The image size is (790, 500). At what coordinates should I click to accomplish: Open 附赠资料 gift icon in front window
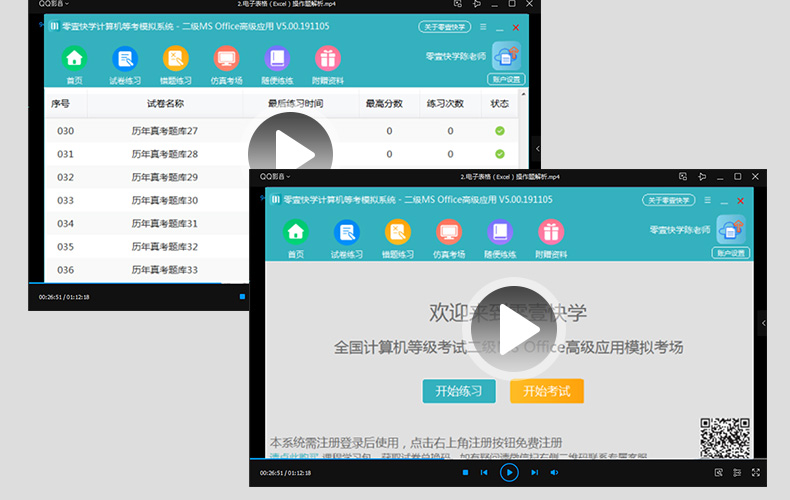(x=551, y=232)
